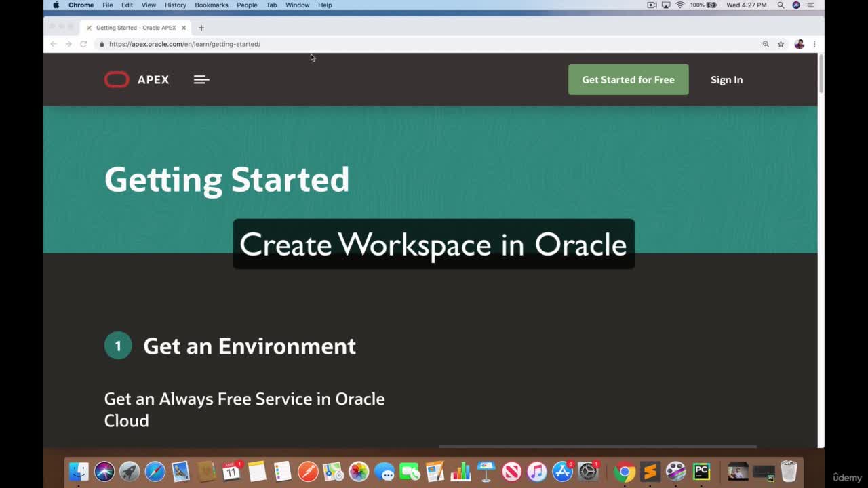Open Spotlight search in the menu bar
The image size is (868, 488).
point(781,5)
